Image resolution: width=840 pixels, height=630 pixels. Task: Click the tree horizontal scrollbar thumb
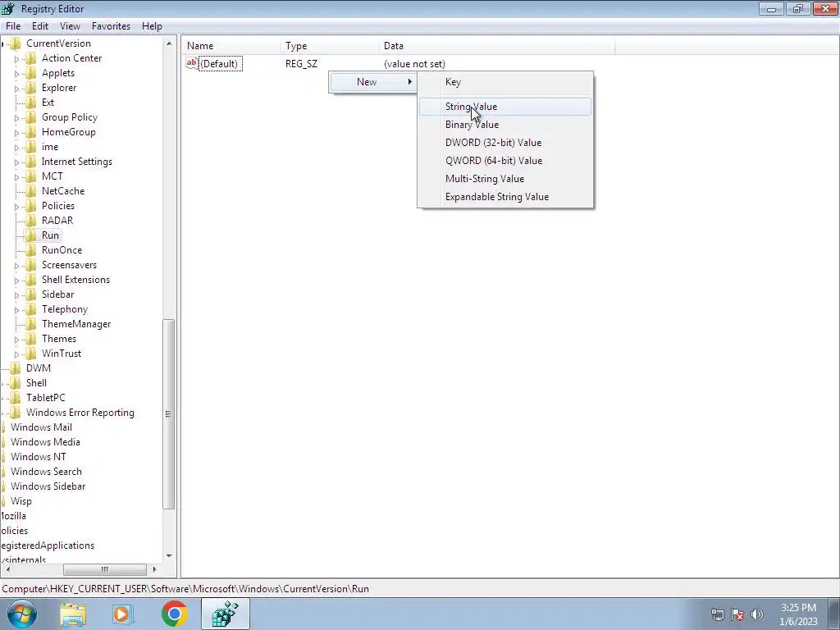(105, 569)
